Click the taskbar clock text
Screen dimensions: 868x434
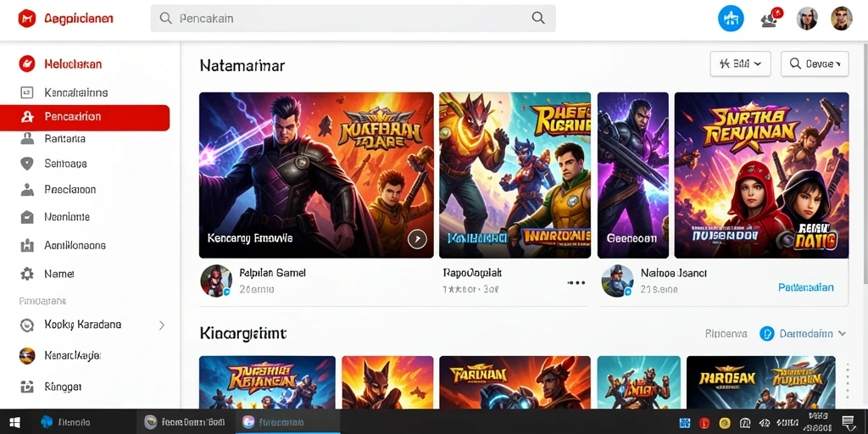(818, 422)
